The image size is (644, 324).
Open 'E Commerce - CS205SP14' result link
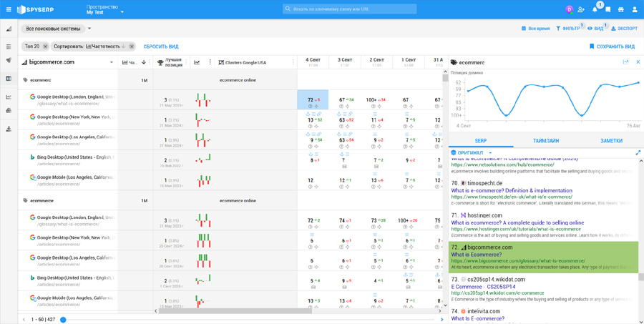point(483,287)
